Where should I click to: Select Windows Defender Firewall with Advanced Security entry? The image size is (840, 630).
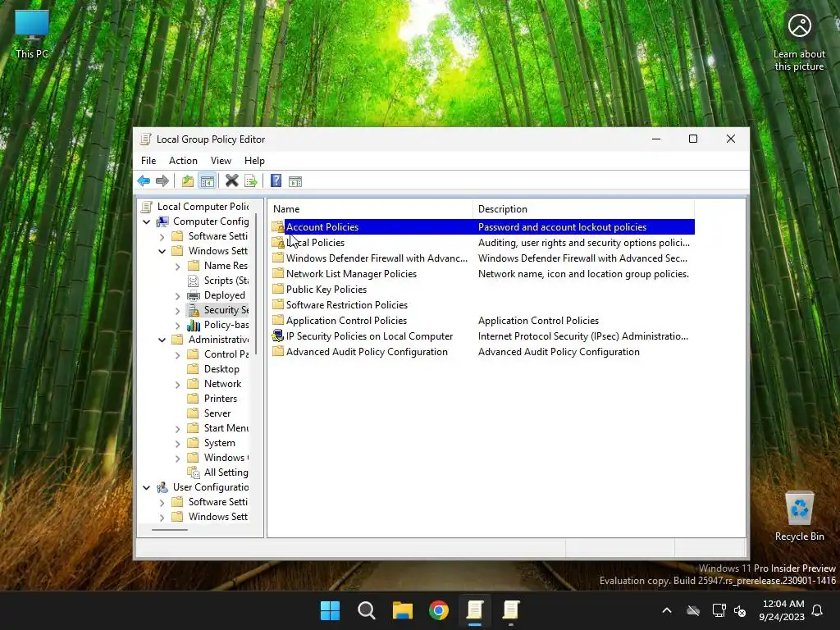(377, 258)
